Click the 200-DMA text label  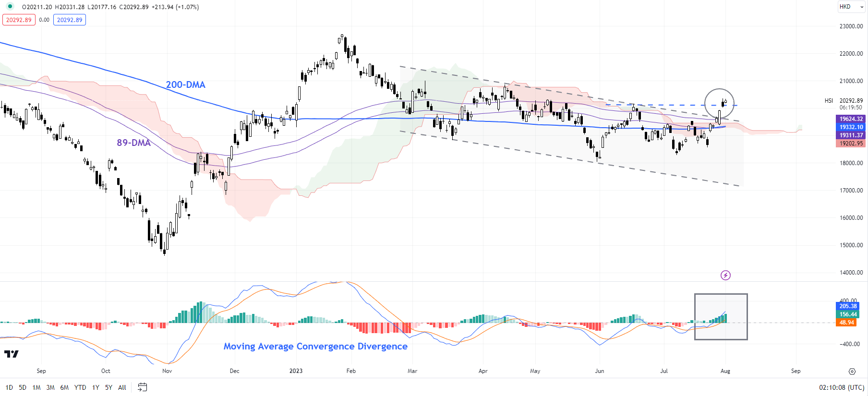tap(185, 84)
